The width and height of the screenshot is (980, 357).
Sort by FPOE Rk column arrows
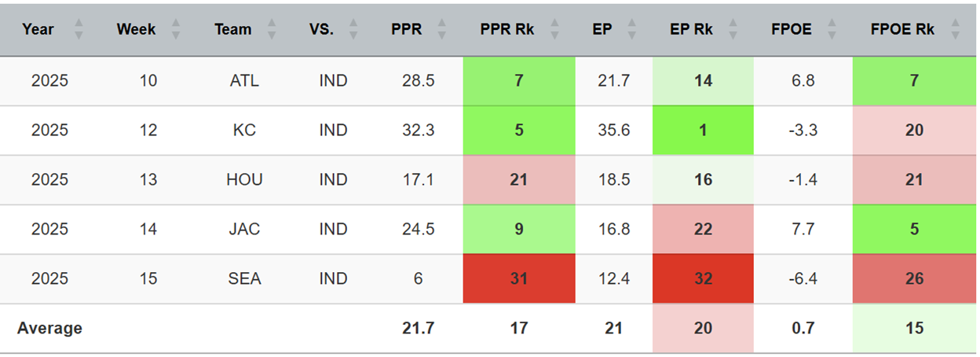click(x=955, y=30)
